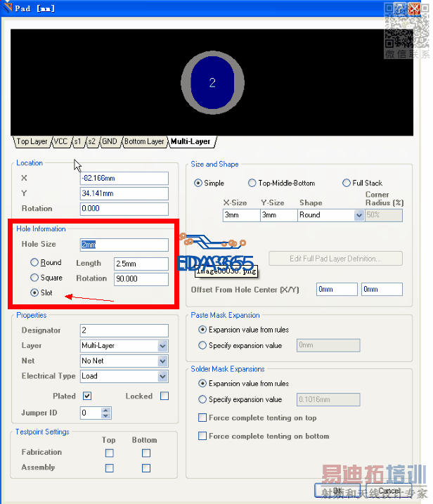
Task: Click the Corner Radius percentage field
Action: click(384, 215)
